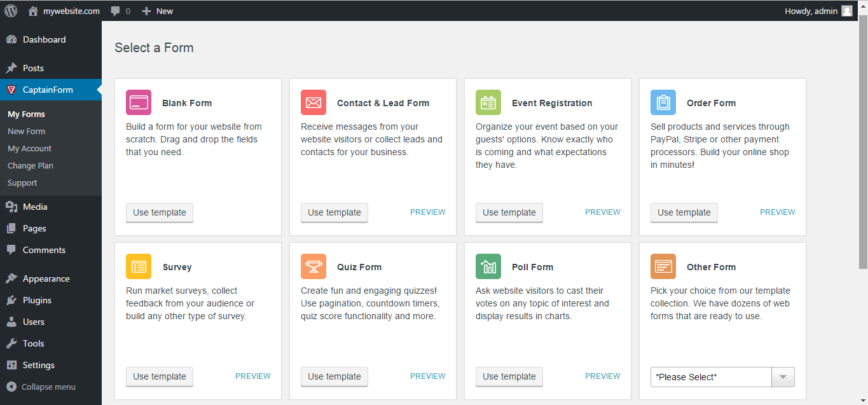The height and width of the screenshot is (405, 868).
Task: Click the admin avatar icon
Action: pos(847,11)
